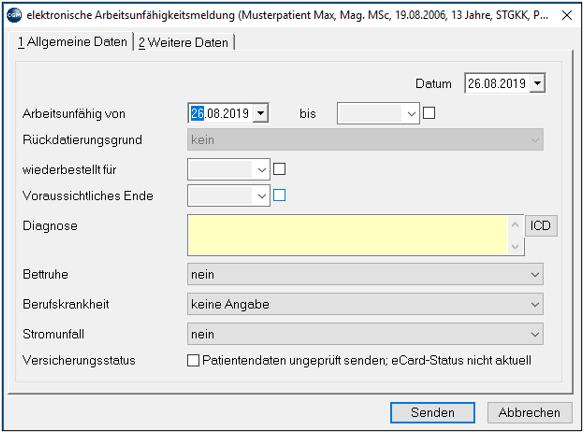Image resolution: width=584 pixels, height=433 pixels.
Task: Click the Senden button
Action: (432, 413)
